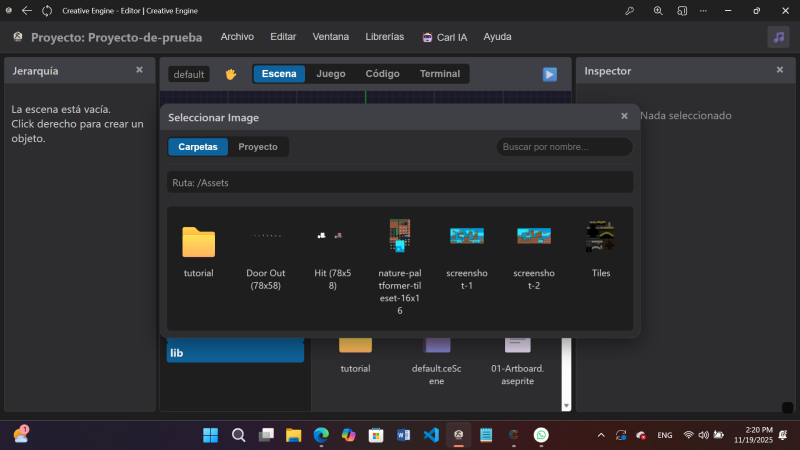The image size is (800, 450).
Task: Open the Archivo menu
Action: 237,37
